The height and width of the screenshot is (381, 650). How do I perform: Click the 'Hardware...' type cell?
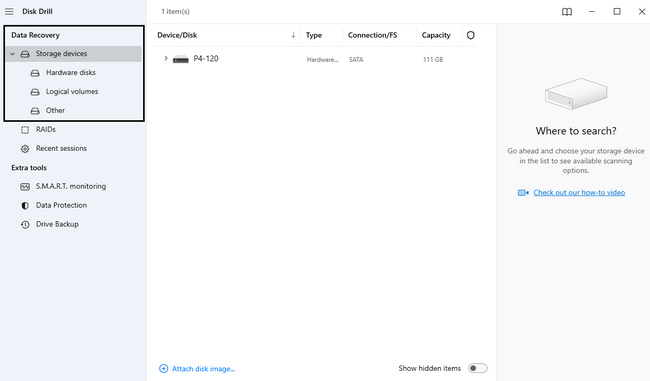[323, 60]
